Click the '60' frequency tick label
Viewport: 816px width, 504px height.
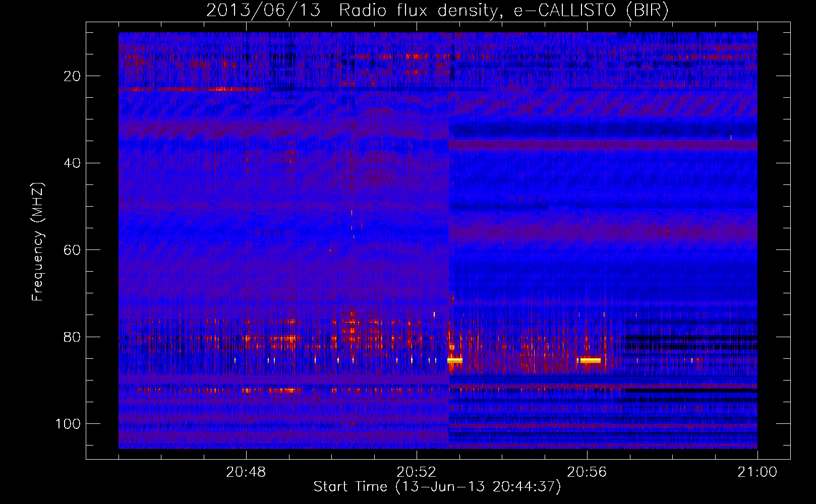pyautogui.click(x=73, y=250)
